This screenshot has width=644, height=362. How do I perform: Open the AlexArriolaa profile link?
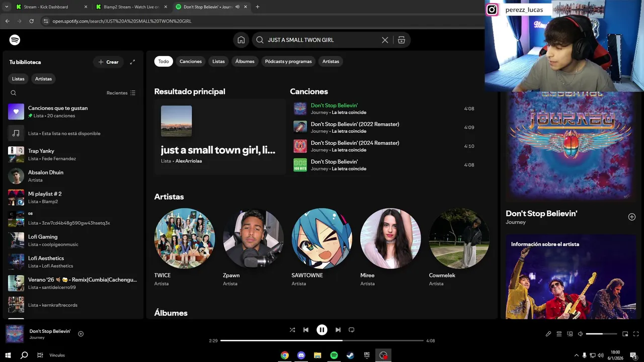click(x=189, y=161)
